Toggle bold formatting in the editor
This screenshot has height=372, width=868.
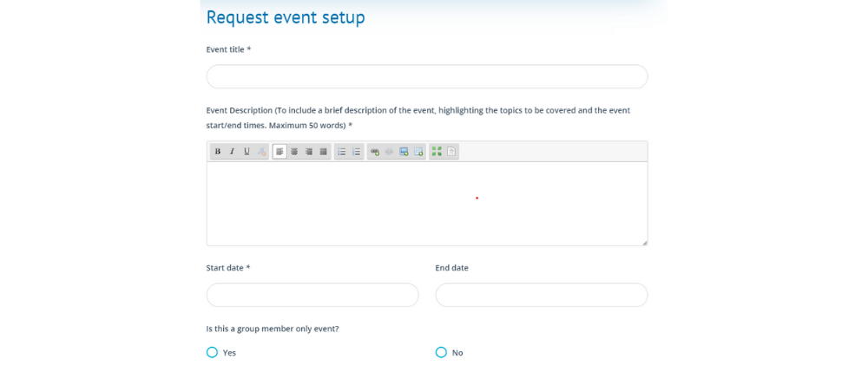click(218, 152)
